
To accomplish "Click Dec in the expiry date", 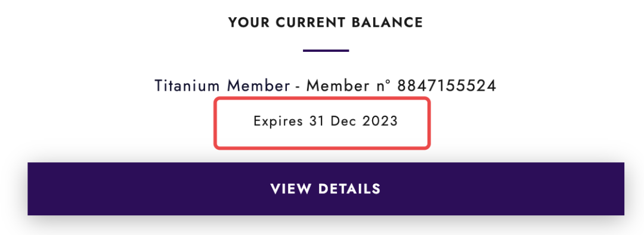I will (x=343, y=121).
